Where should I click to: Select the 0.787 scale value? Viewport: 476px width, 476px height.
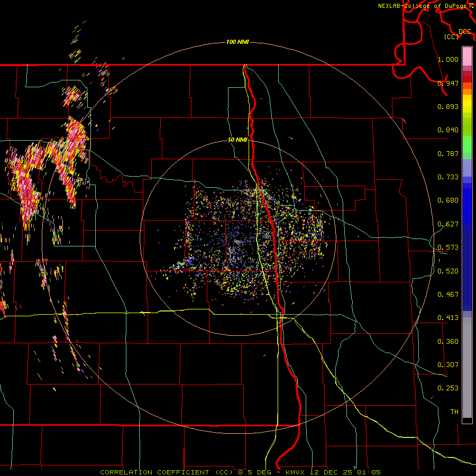coord(448,153)
